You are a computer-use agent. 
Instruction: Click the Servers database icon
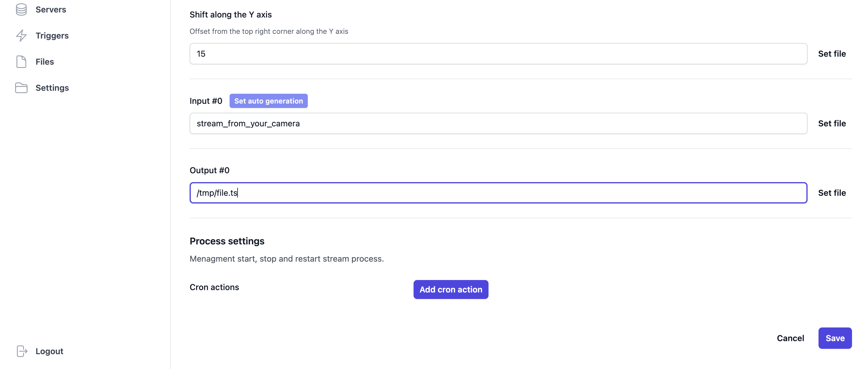pos(21,9)
